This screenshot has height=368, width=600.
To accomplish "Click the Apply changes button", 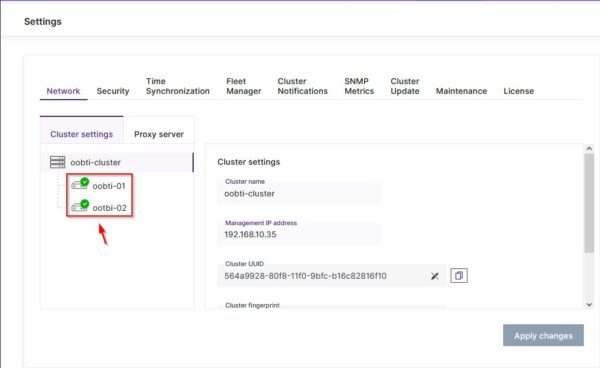I will (543, 335).
